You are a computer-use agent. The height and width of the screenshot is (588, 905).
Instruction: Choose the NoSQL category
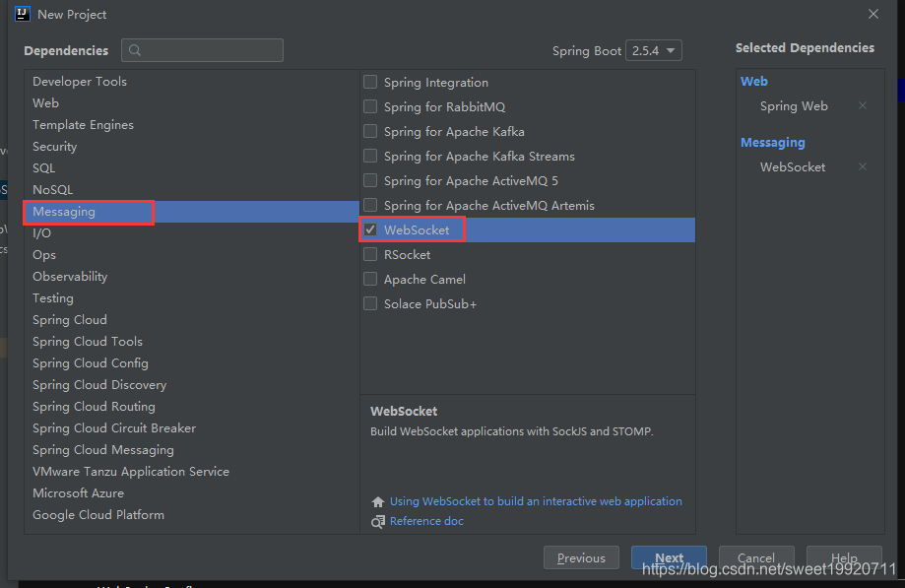coord(192,190)
